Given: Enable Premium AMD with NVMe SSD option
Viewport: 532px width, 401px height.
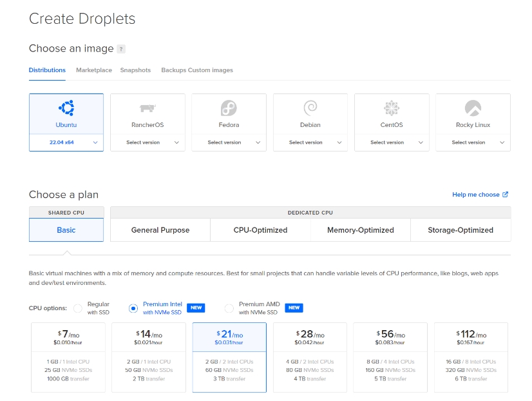Looking at the screenshot, I should 229,308.
